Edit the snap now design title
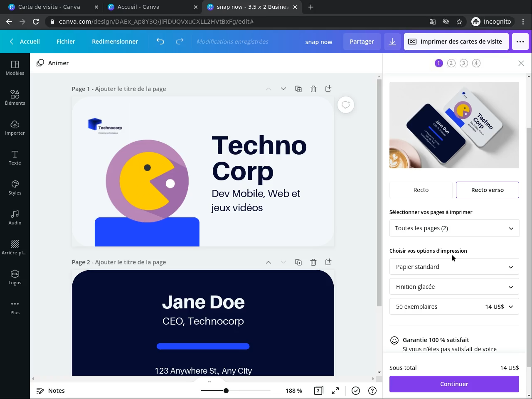This screenshot has width=532, height=399. [x=319, y=42]
